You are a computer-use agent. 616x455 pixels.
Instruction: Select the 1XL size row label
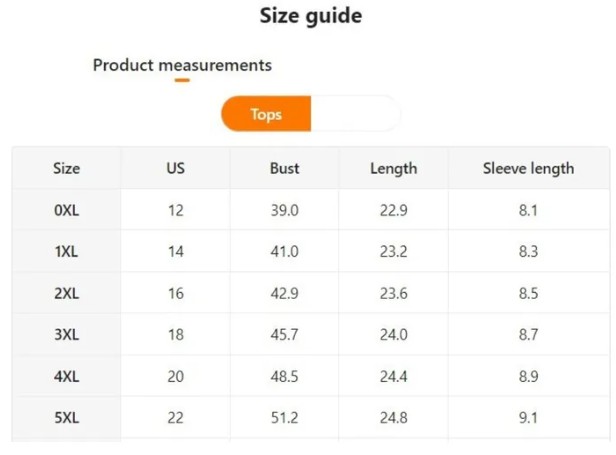pyautogui.click(x=66, y=251)
